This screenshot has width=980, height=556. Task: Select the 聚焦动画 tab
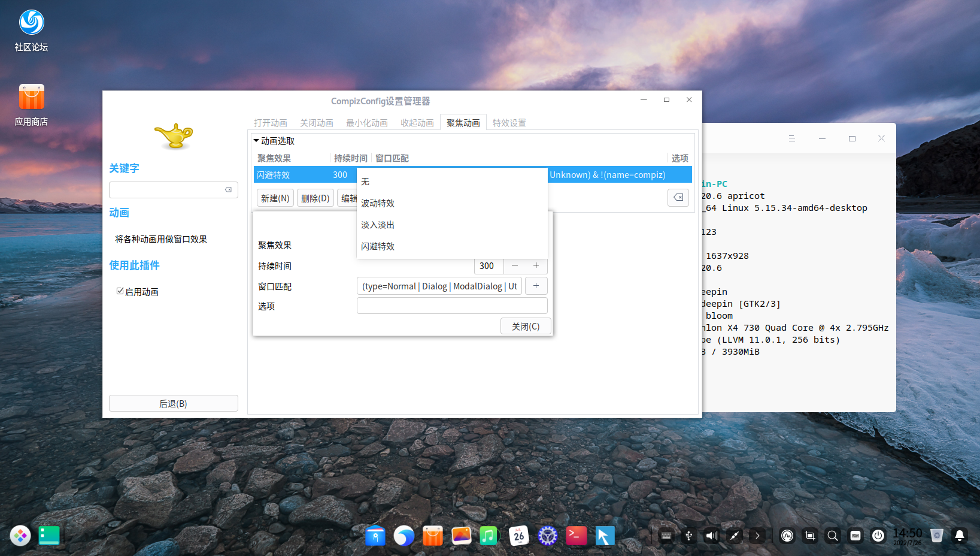pos(463,123)
